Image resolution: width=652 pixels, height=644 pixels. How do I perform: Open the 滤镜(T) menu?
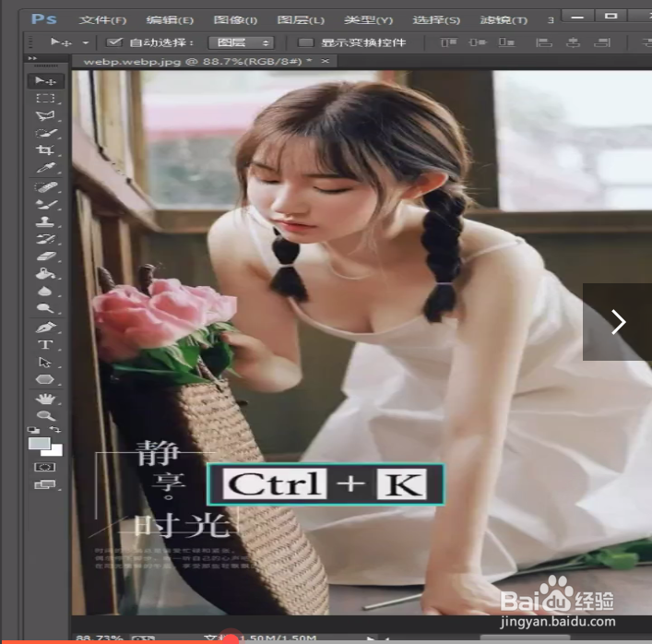tap(504, 20)
